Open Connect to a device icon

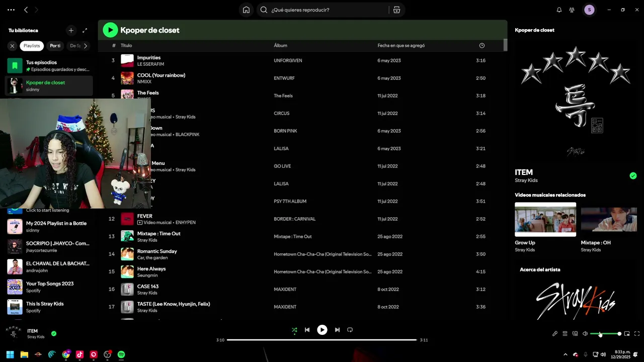pyautogui.click(x=575, y=333)
